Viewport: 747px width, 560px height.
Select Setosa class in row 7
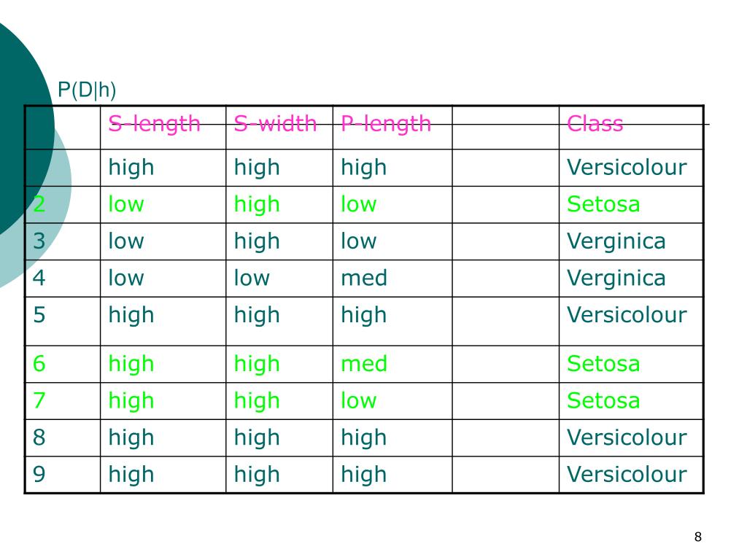[603, 400]
